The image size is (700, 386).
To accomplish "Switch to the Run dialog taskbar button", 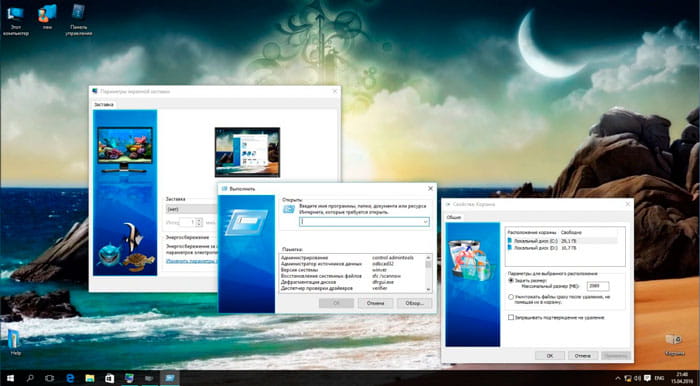I will 170,378.
